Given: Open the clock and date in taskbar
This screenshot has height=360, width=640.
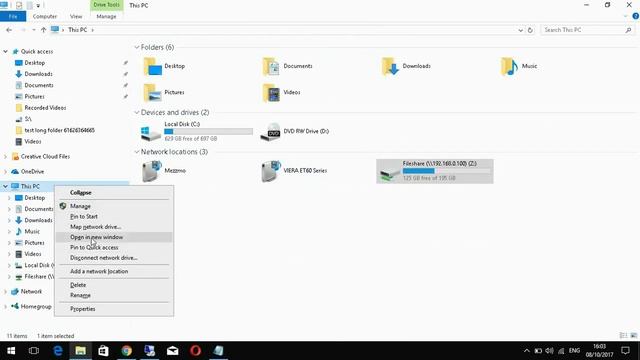Looking at the screenshot, I should (600, 351).
